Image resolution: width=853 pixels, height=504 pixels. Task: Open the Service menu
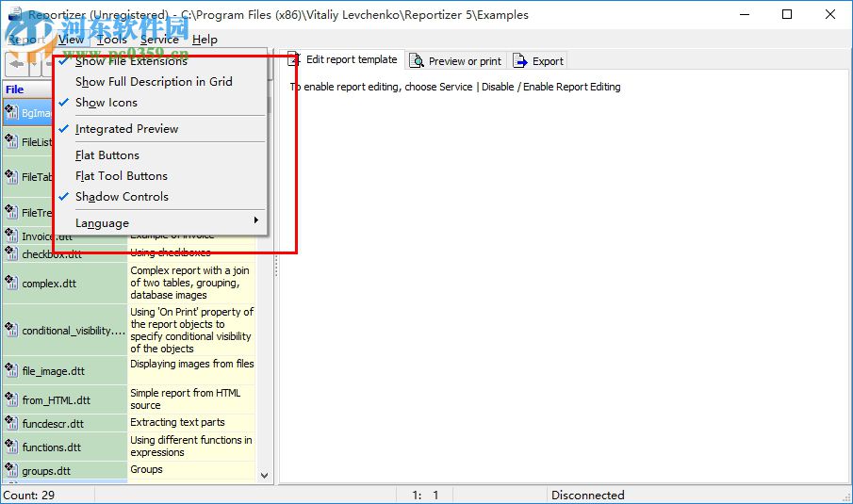(159, 40)
